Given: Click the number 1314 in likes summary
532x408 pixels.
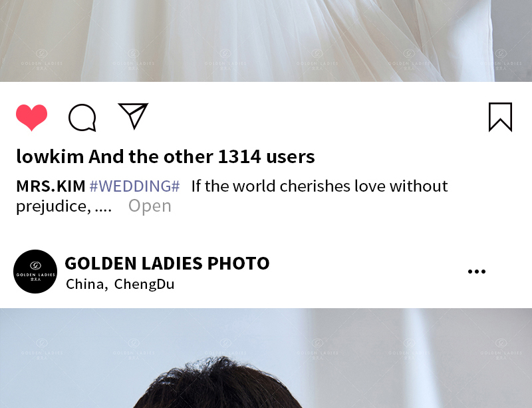Looking at the screenshot, I should tap(239, 156).
